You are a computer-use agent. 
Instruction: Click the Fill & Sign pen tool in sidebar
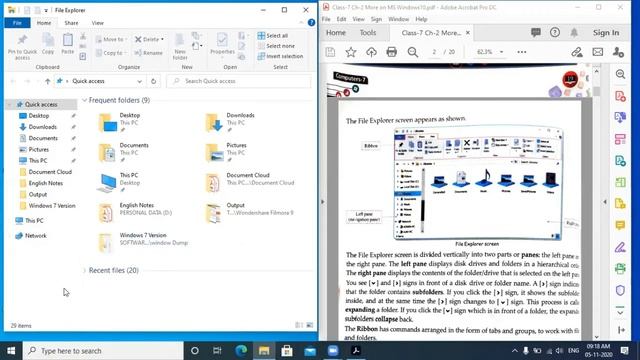[620, 247]
